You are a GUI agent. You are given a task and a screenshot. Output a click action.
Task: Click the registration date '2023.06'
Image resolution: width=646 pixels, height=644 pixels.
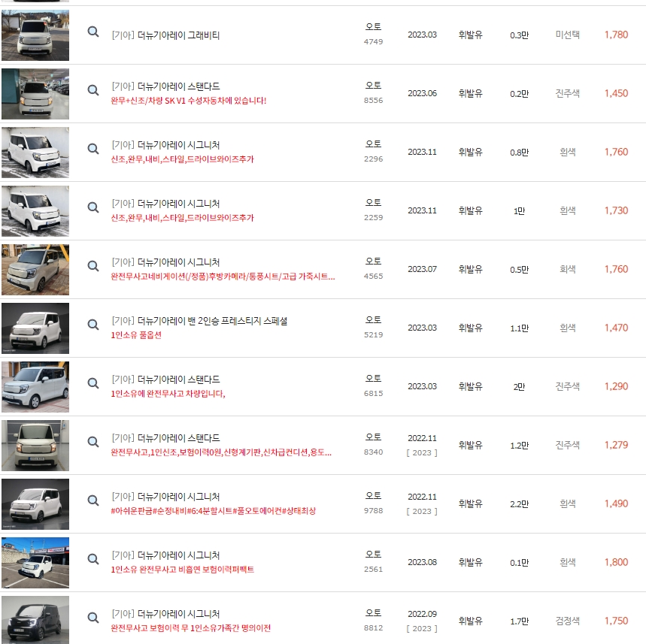coord(423,93)
